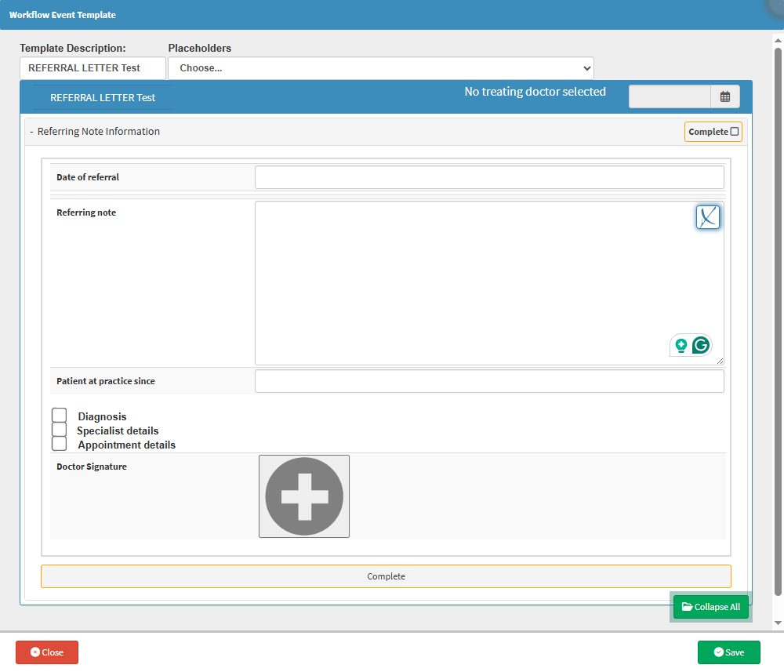Click the lightbulb suggestion icon
Viewport: 784px width, 672px height.
point(681,345)
